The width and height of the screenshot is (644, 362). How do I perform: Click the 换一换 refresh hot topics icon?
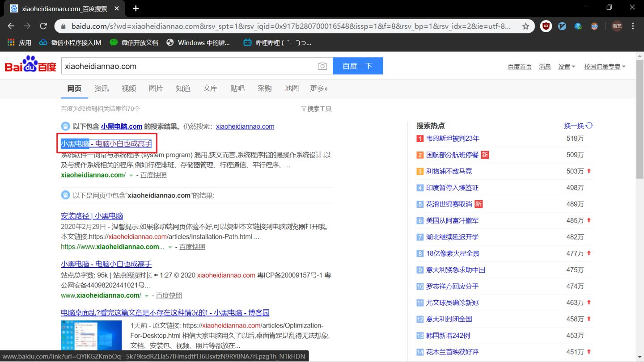(x=589, y=126)
